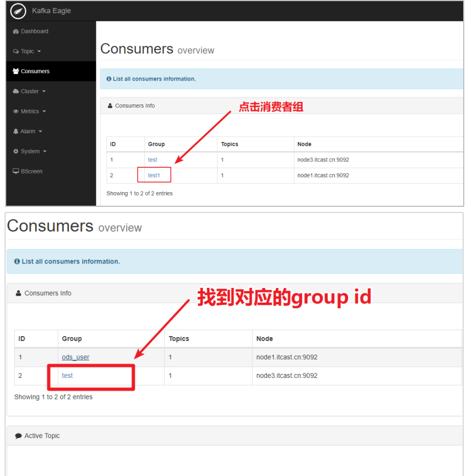Click the Group column header in lower table
The image size is (466, 476).
pos(72,338)
